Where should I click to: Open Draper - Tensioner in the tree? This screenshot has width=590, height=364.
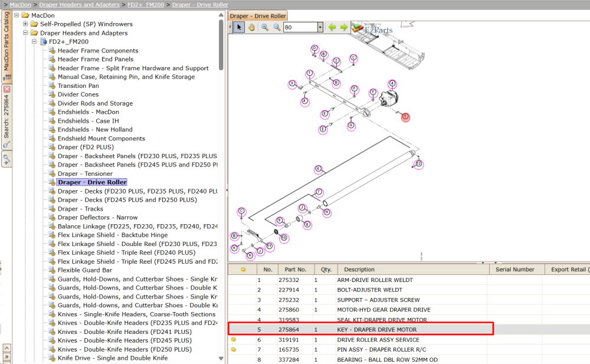[x=85, y=173]
